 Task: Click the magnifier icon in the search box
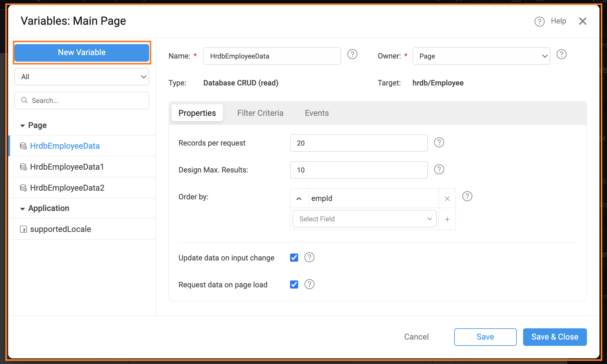pos(24,100)
